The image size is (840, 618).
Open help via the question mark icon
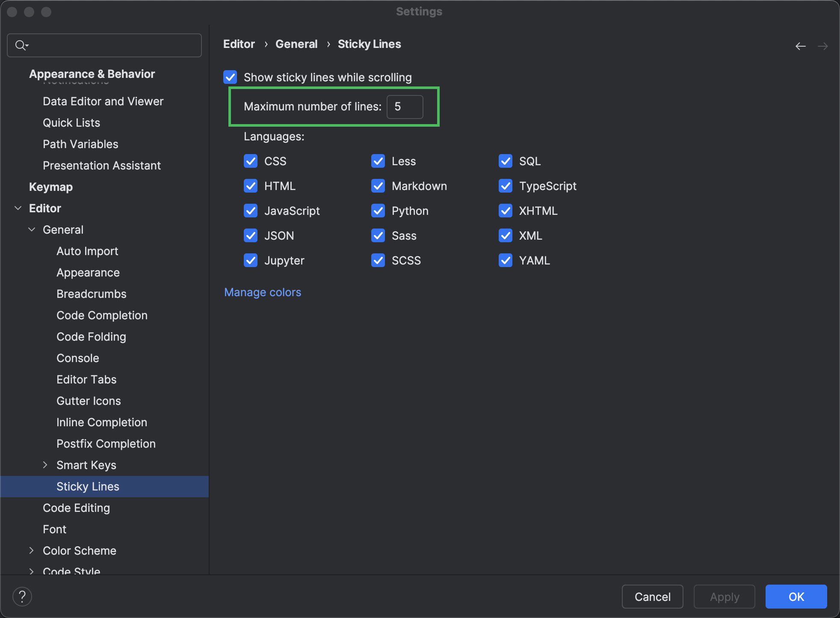(22, 596)
